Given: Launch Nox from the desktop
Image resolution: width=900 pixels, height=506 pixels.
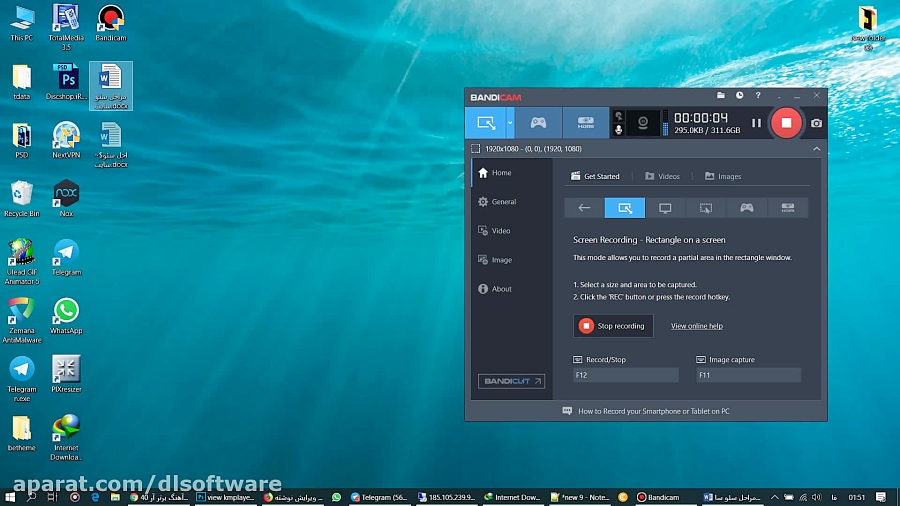Looking at the screenshot, I should (66, 200).
